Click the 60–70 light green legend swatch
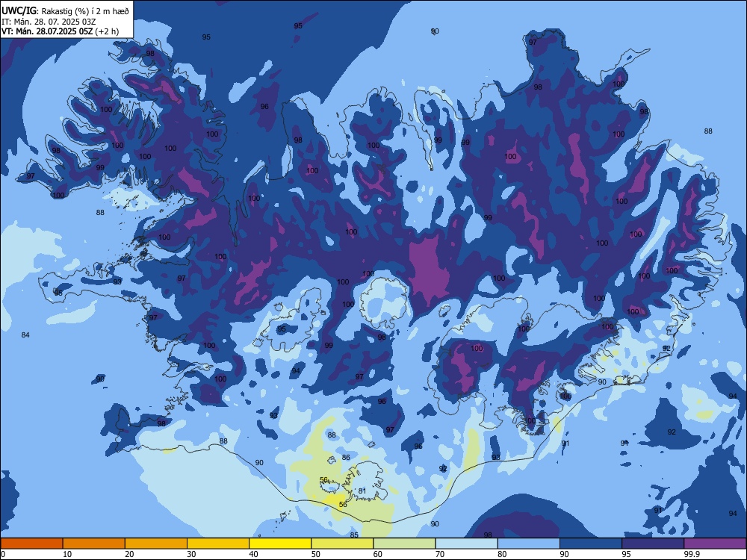Screen dimensions: 747x560 click(404, 544)
